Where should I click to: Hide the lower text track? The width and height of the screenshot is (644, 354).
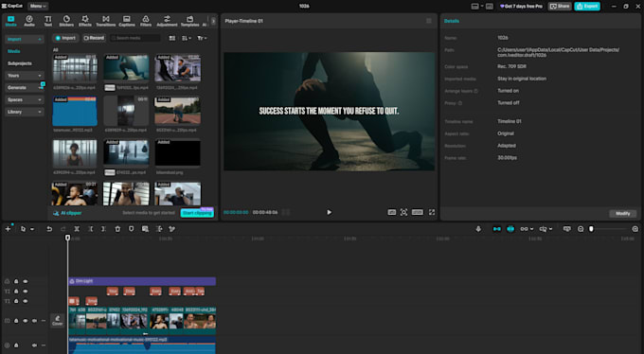pyautogui.click(x=25, y=301)
